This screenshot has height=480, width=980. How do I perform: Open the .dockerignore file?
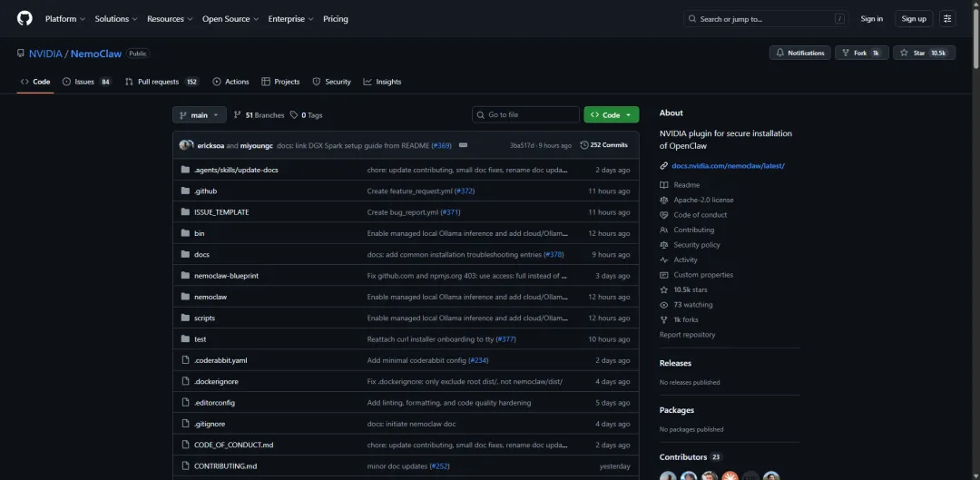(216, 382)
